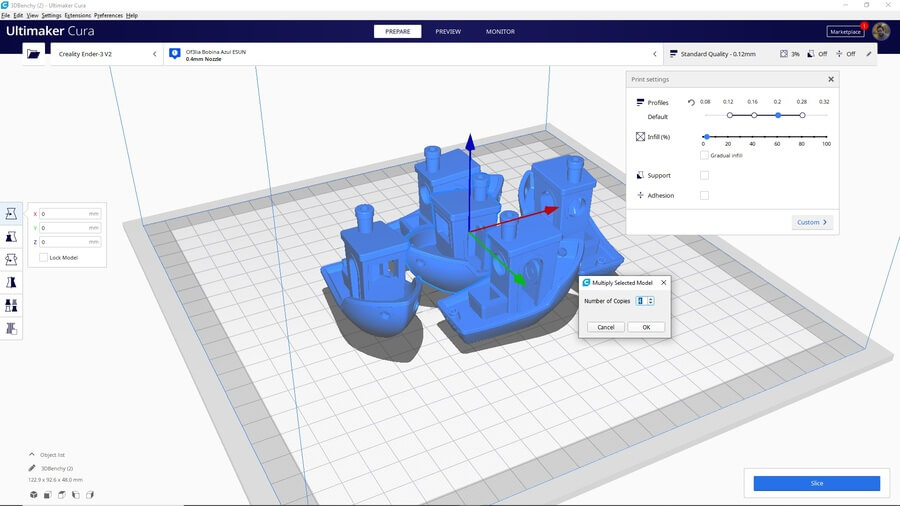
Task: Open the Edit menu
Action: click(x=18, y=15)
